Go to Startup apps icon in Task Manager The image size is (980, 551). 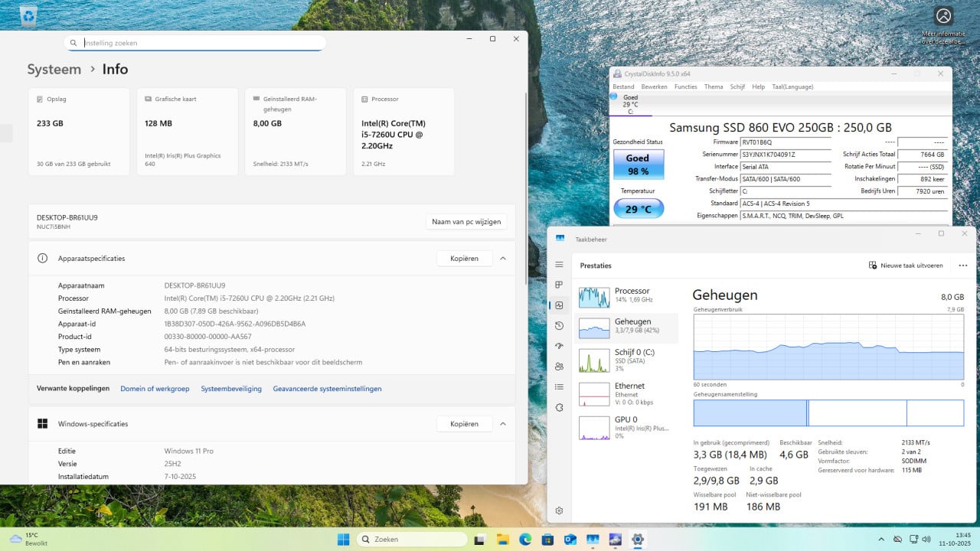[x=559, y=346]
